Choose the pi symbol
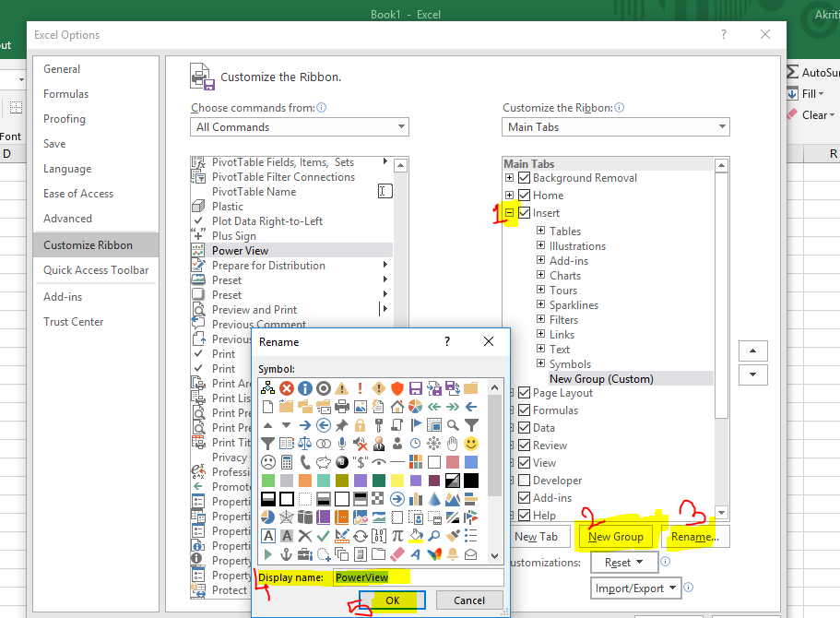 pyautogui.click(x=397, y=536)
